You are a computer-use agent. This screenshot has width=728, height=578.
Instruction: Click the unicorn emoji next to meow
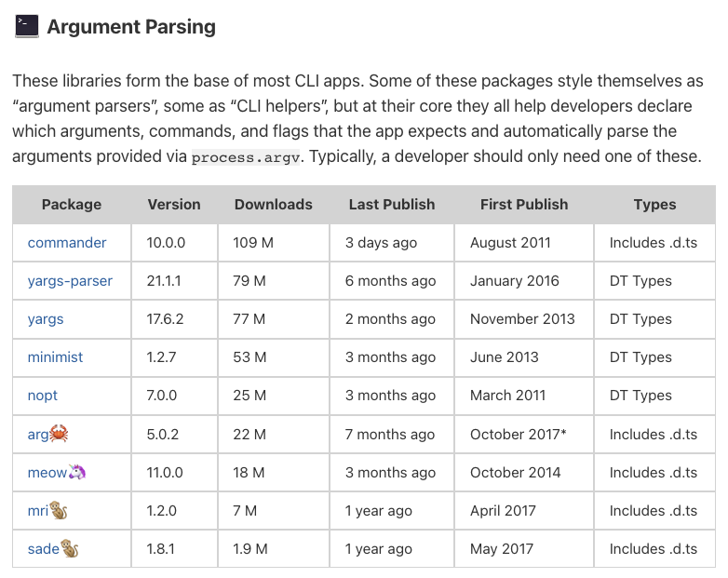click(x=77, y=472)
